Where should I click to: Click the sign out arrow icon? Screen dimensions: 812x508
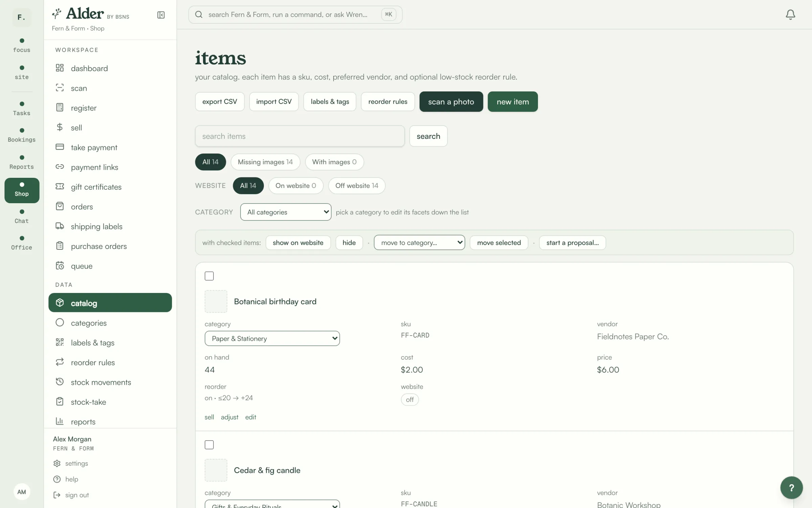coord(57,495)
